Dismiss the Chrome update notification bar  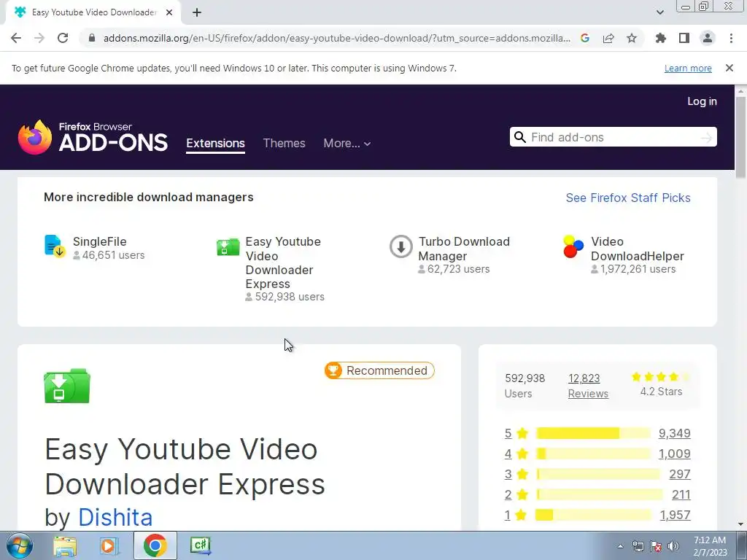(729, 68)
